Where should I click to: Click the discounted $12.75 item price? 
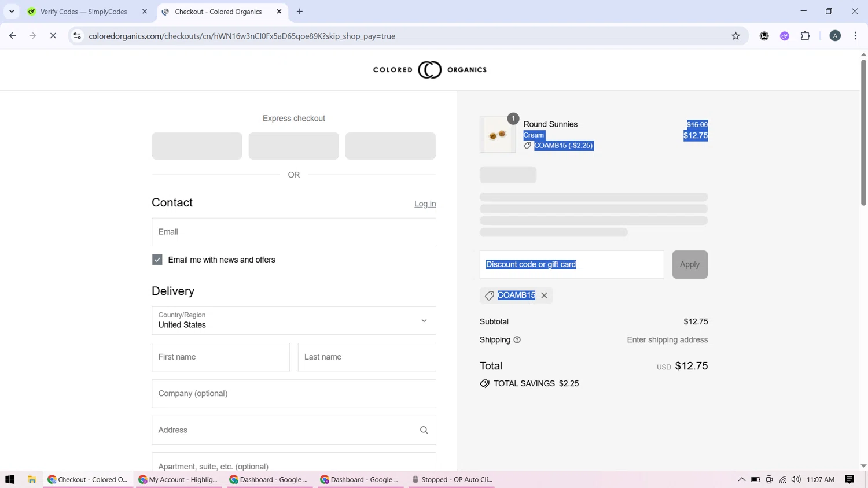click(x=695, y=135)
